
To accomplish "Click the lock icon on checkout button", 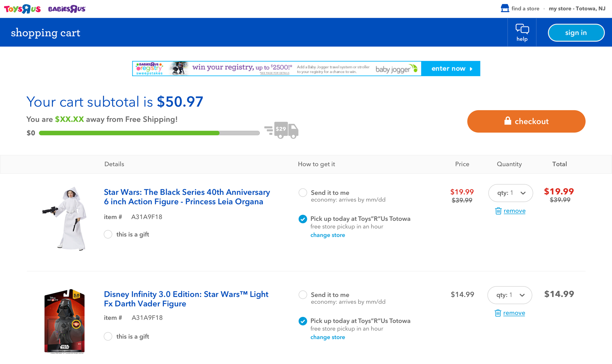I will pos(508,121).
